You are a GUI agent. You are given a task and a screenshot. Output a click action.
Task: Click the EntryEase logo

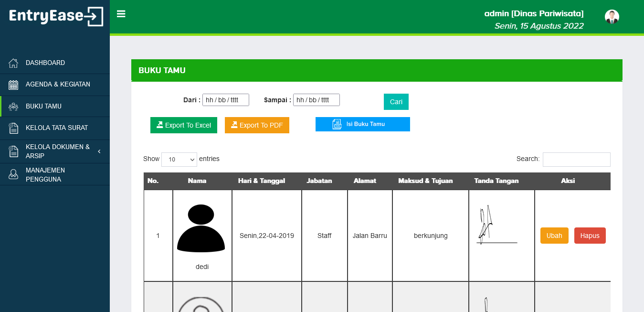click(x=56, y=16)
